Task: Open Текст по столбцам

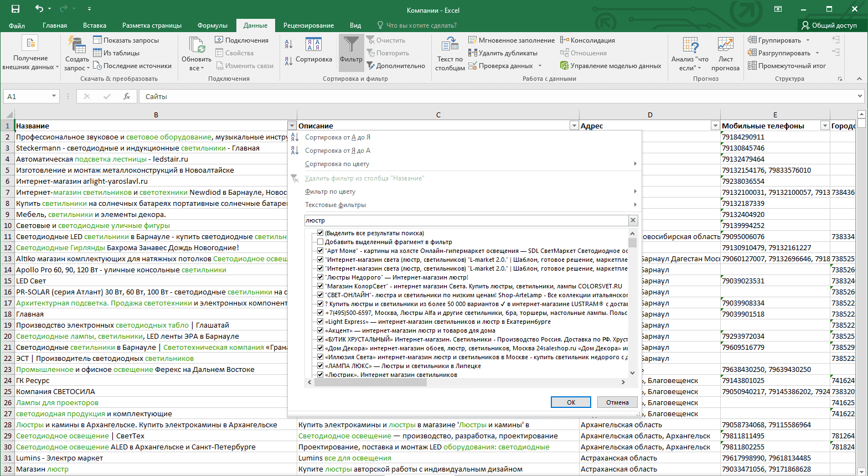Action: [450, 54]
